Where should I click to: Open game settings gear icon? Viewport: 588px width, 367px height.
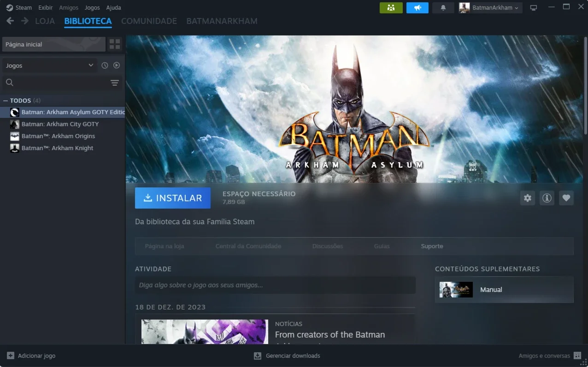[x=528, y=198]
